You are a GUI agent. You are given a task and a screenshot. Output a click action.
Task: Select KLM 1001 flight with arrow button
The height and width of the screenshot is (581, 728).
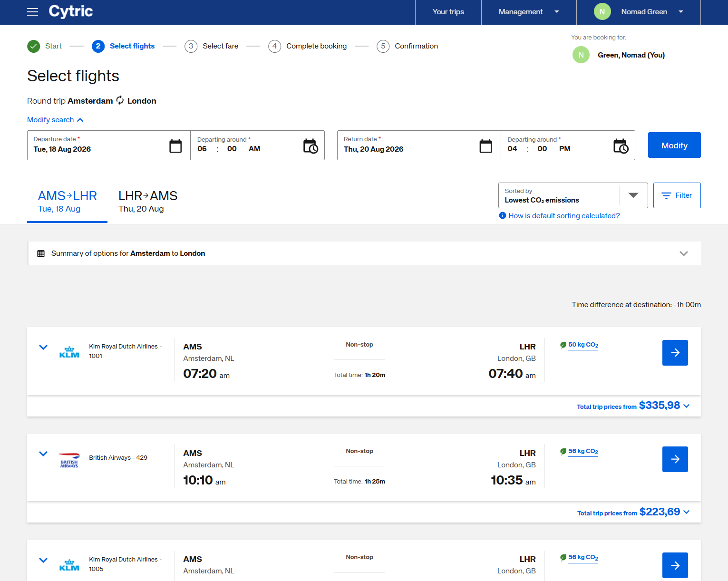[x=675, y=353]
